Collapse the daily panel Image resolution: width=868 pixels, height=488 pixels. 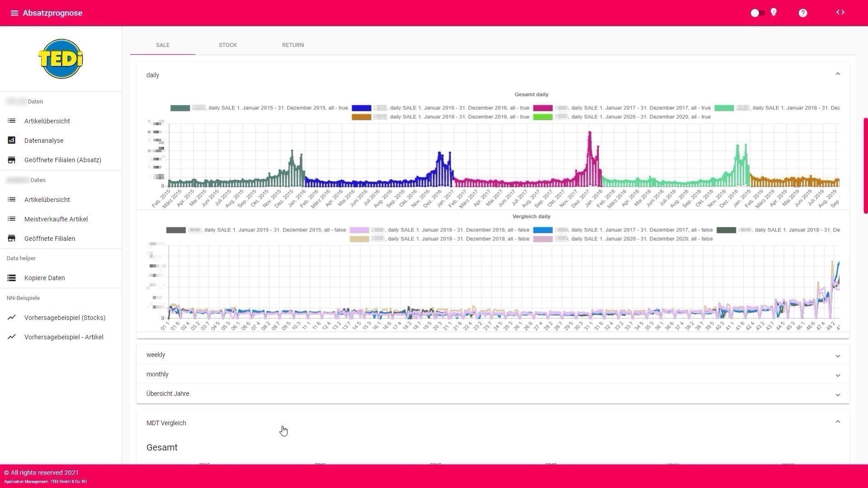(x=838, y=74)
